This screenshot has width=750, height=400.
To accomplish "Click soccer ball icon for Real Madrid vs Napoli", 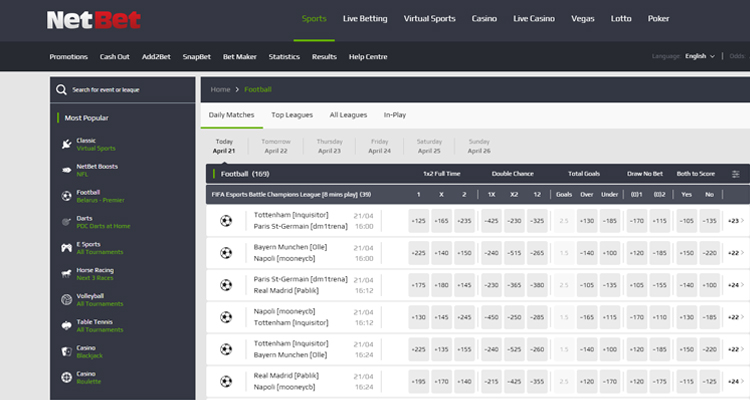I will click(226, 381).
